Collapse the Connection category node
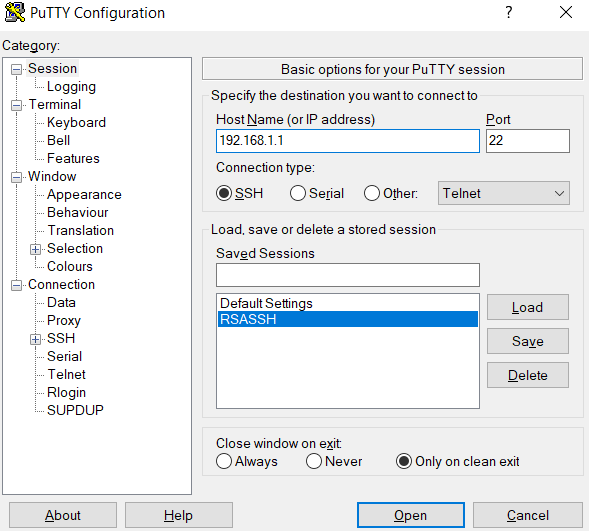This screenshot has width=589, height=531. click(x=16, y=285)
